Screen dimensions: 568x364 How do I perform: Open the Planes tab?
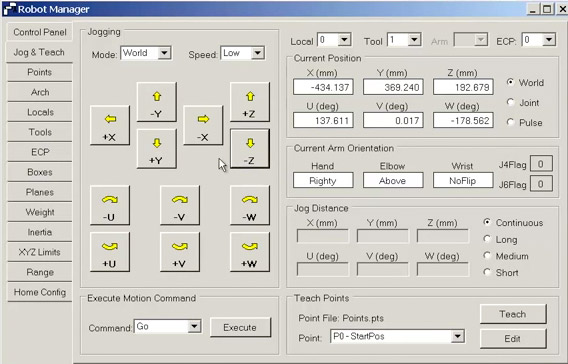coord(39,192)
